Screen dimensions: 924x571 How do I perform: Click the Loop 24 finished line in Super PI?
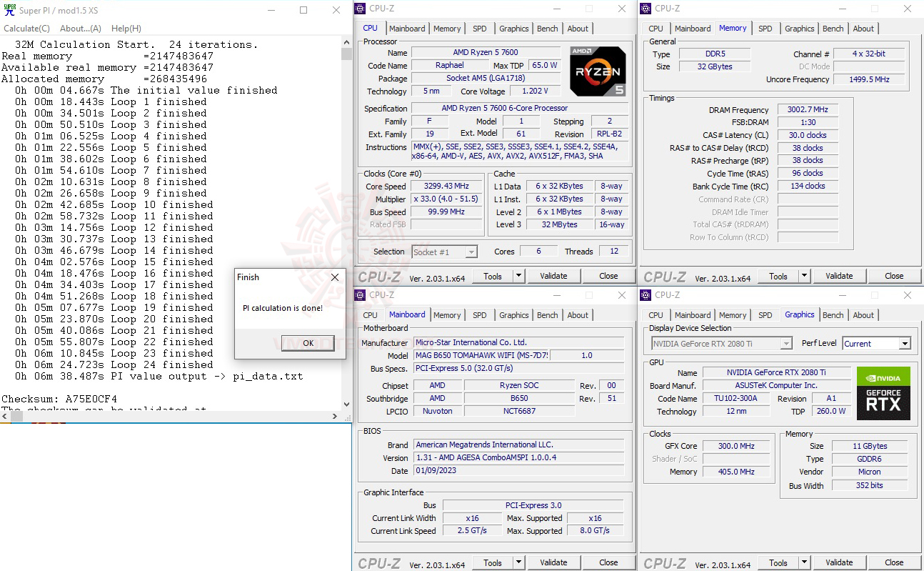[x=114, y=364]
